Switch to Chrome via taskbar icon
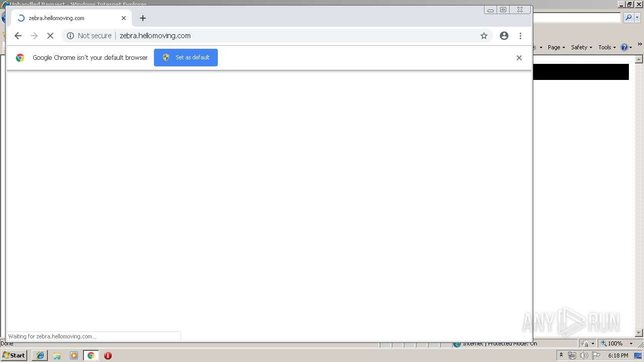Screen dimensions: 644x362 tap(91, 355)
